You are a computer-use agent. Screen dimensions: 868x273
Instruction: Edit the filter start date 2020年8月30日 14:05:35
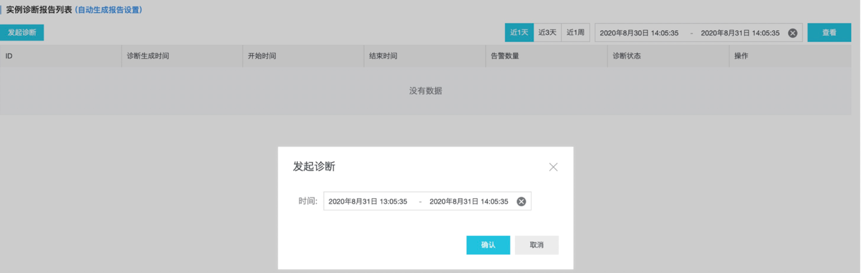pos(639,33)
